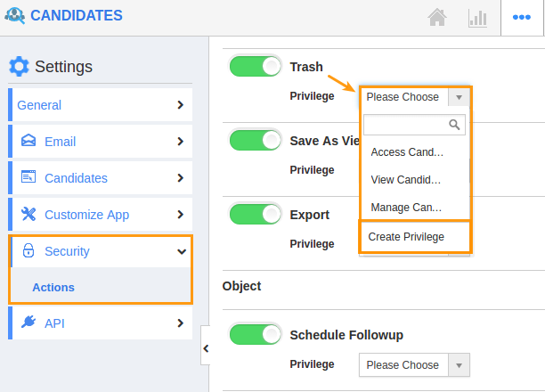This screenshot has width=545, height=392.
Task: Click the API plug icon
Action: coord(28,322)
